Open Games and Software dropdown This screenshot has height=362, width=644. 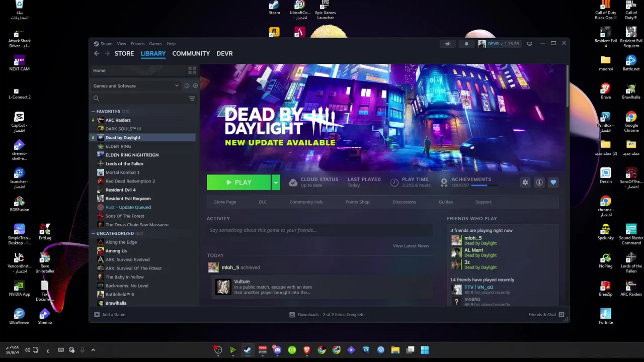pos(136,86)
